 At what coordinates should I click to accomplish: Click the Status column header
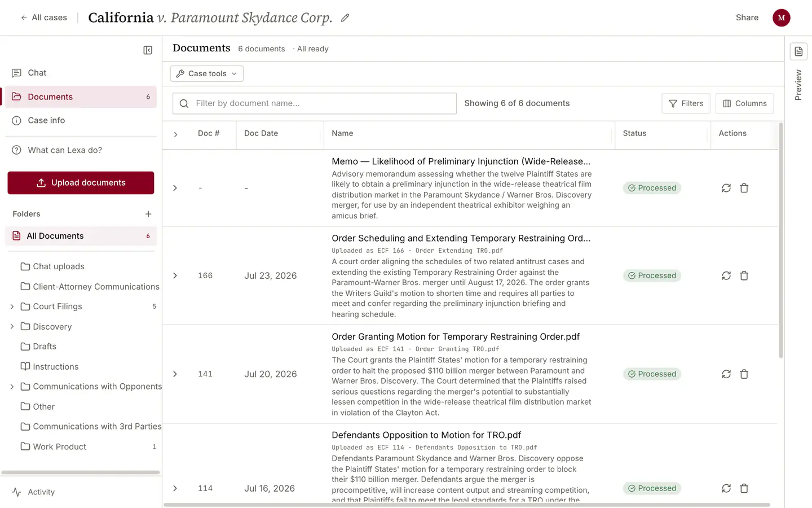634,133
